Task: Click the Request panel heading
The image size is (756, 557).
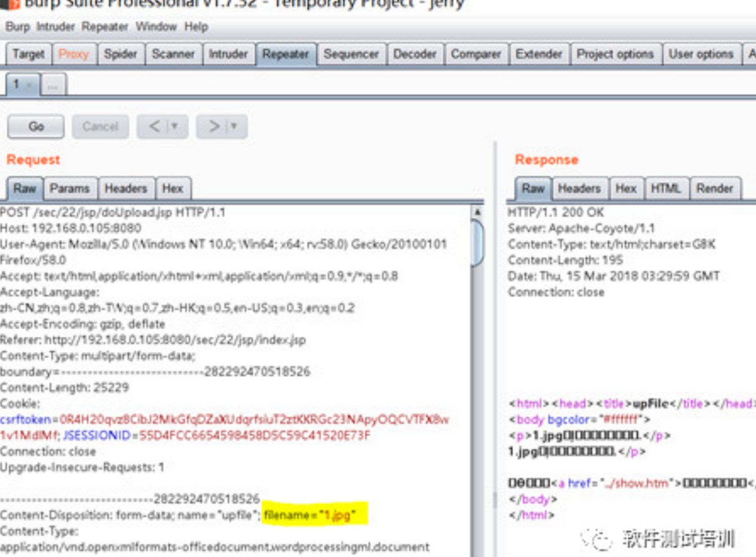Action: (x=33, y=160)
